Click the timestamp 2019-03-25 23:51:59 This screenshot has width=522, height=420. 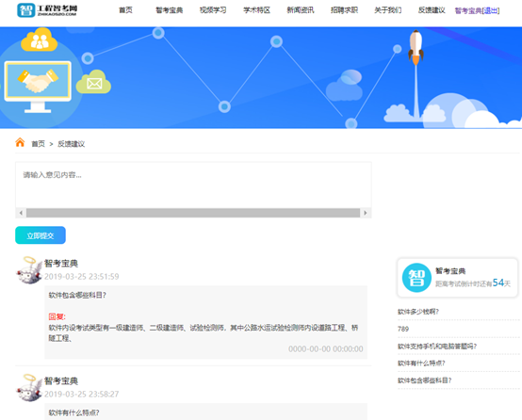pos(82,277)
